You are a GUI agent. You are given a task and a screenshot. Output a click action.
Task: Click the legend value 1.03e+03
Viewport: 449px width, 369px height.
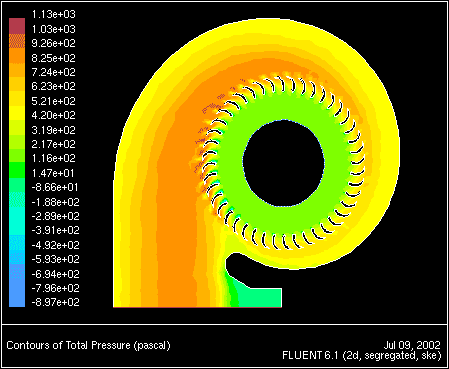53,29
